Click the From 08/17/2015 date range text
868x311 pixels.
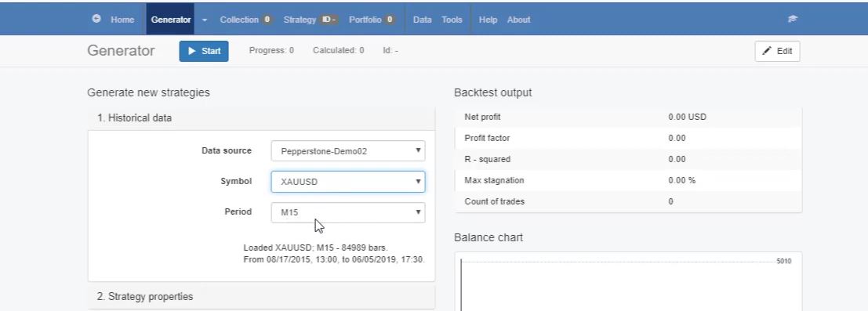point(334,259)
